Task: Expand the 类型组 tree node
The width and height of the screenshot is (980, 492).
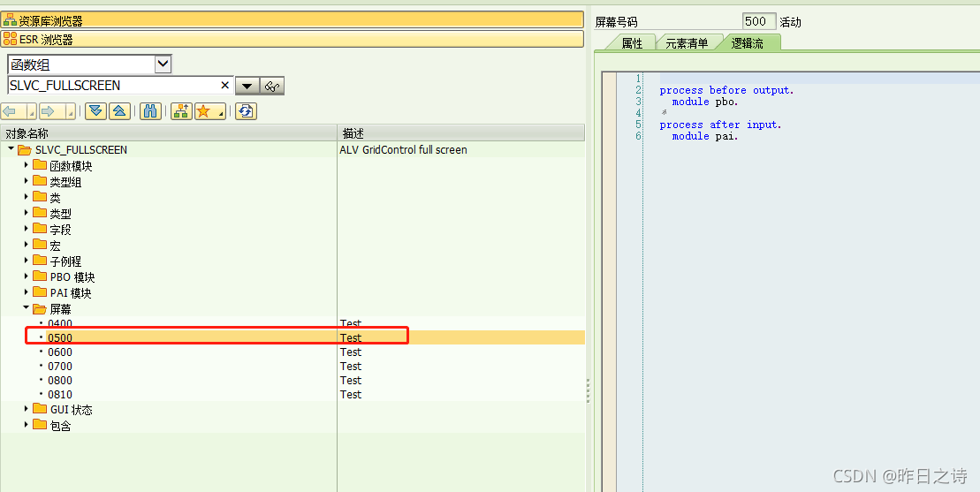Action: pyautogui.click(x=27, y=181)
